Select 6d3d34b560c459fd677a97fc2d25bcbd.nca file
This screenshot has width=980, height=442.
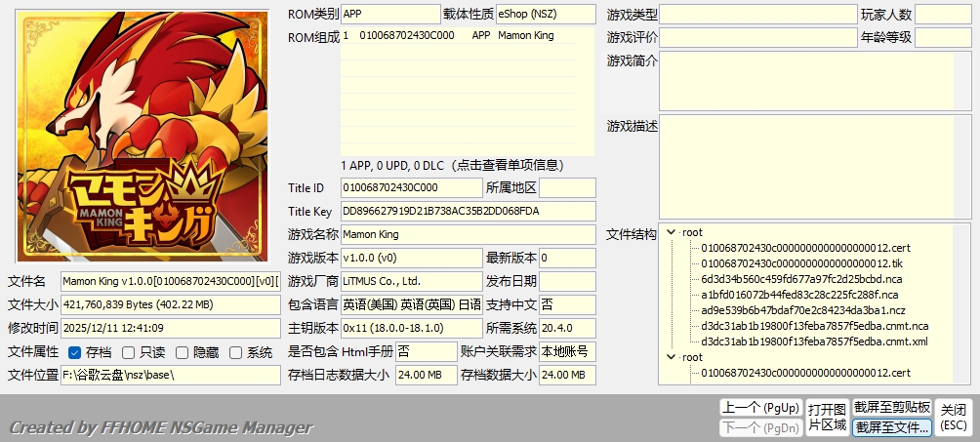point(801,279)
